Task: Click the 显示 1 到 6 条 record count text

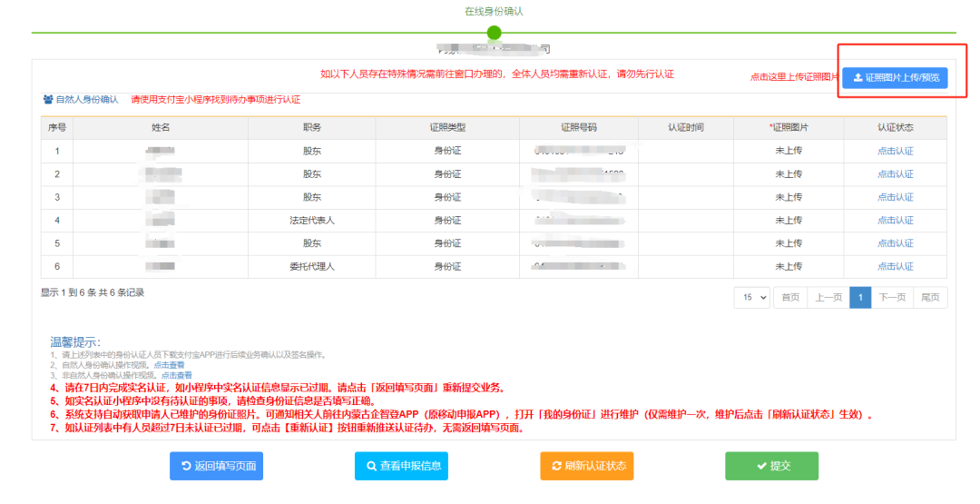Action: [93, 292]
